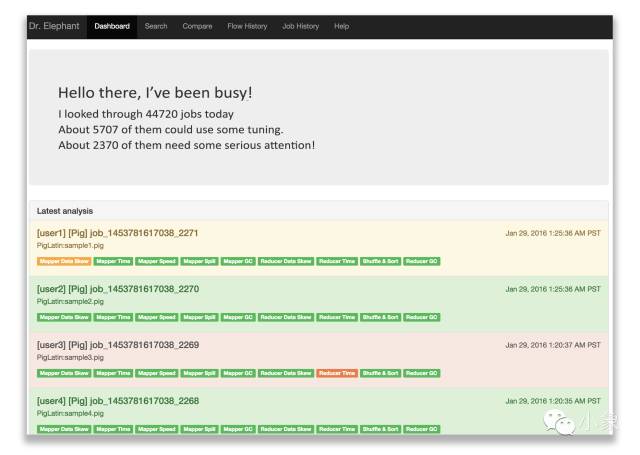The image size is (640, 455).
Task: Click Reducer Data Skew badge in user3 job
Action: pyautogui.click(x=286, y=373)
